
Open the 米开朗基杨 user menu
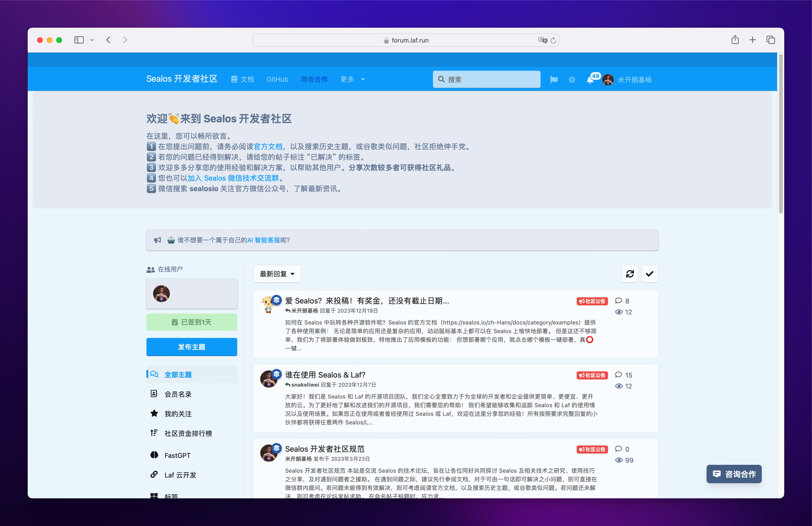coord(627,80)
